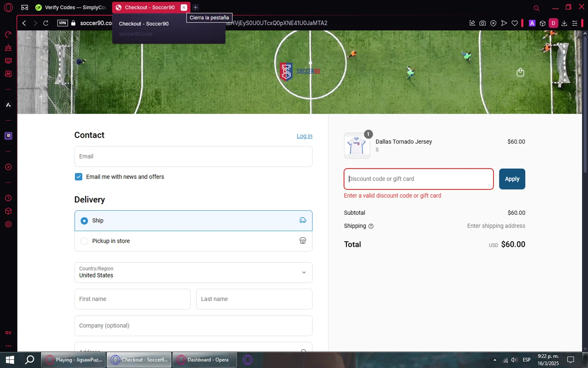Click the ESP language indicator
This screenshot has height=368, width=588.
[x=526, y=360]
